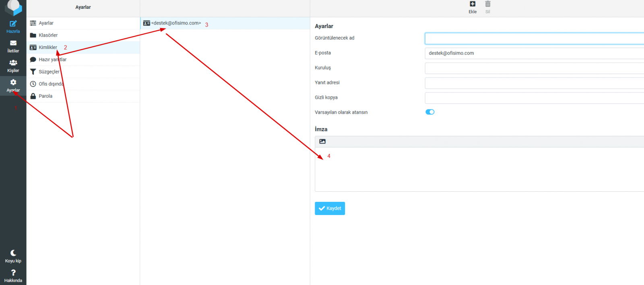Viewport: 644px width, 285px height.
Task: Select destek@ofisimo.com identity entry
Action: pyautogui.click(x=176, y=23)
